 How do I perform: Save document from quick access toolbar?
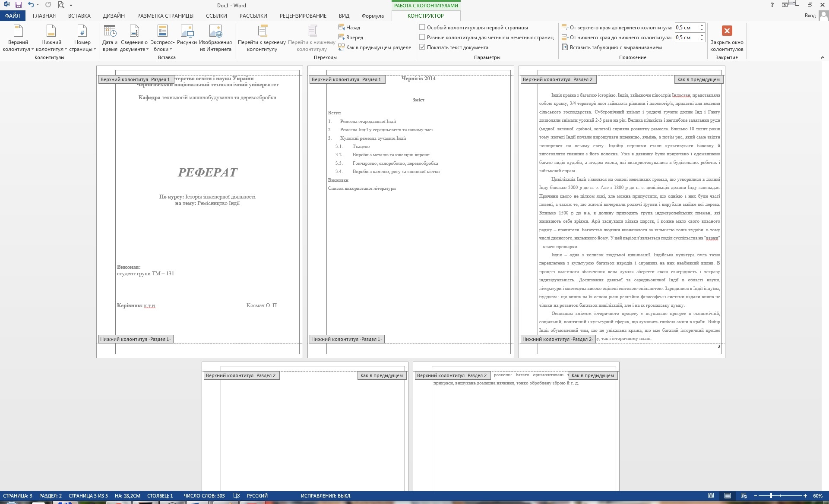click(x=18, y=5)
